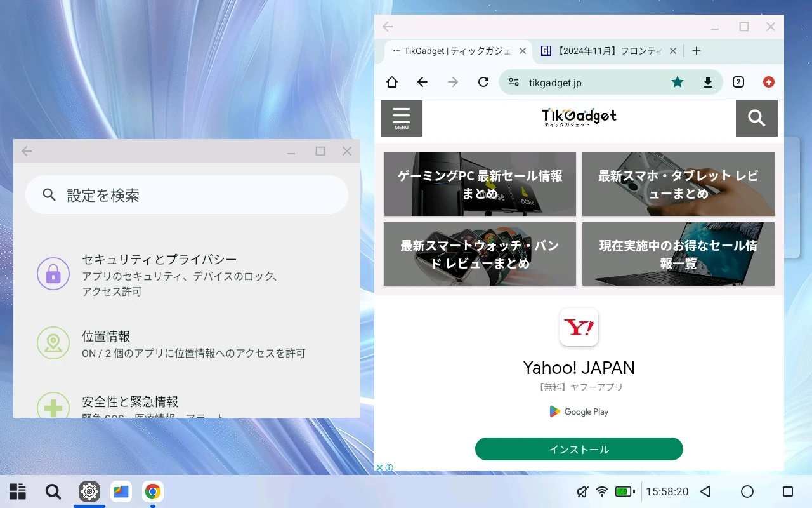Bookmark page with the star icon
Image resolution: width=812 pixels, height=508 pixels.
pyautogui.click(x=678, y=82)
